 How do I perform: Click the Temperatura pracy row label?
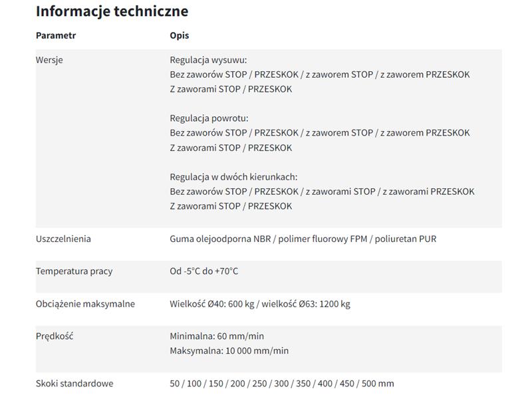74,271
